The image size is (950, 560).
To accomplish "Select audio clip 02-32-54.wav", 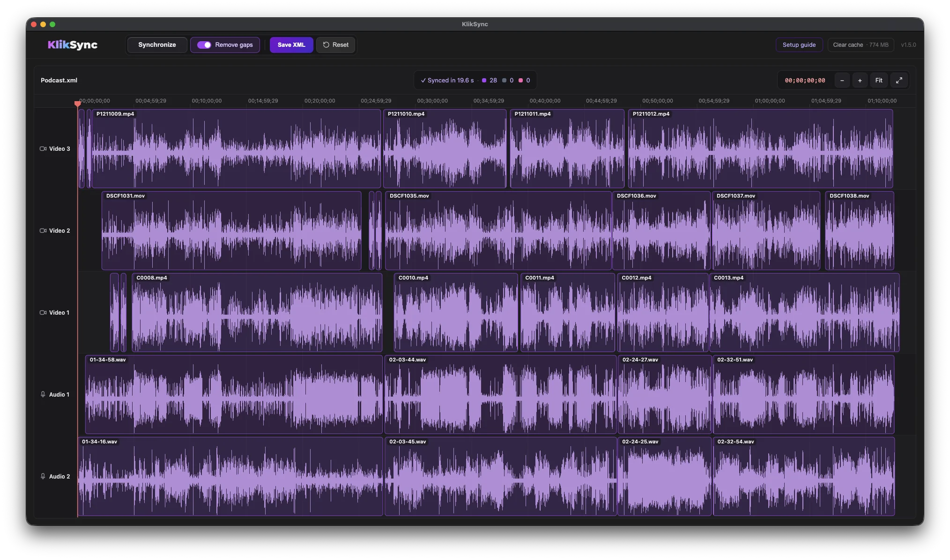I will tap(804, 477).
